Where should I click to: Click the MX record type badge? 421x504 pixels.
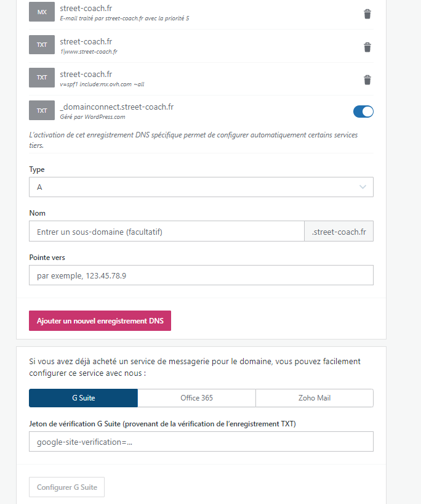[x=42, y=12]
